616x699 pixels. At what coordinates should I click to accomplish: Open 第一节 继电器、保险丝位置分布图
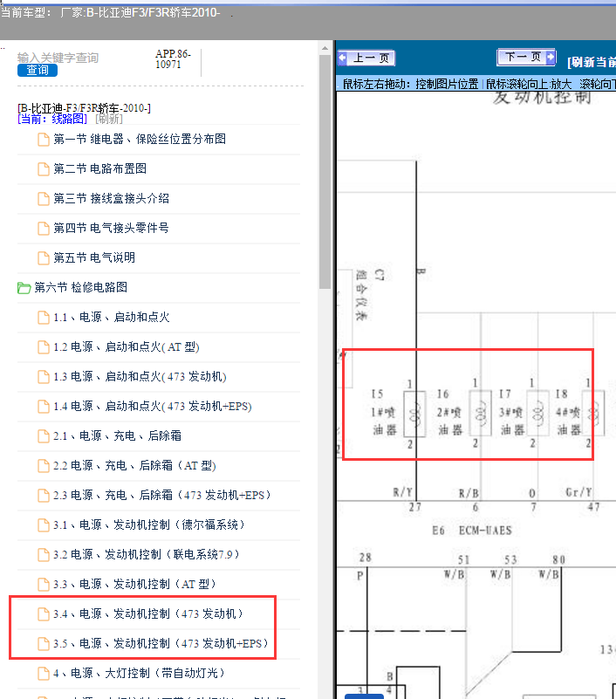pyautogui.click(x=140, y=139)
